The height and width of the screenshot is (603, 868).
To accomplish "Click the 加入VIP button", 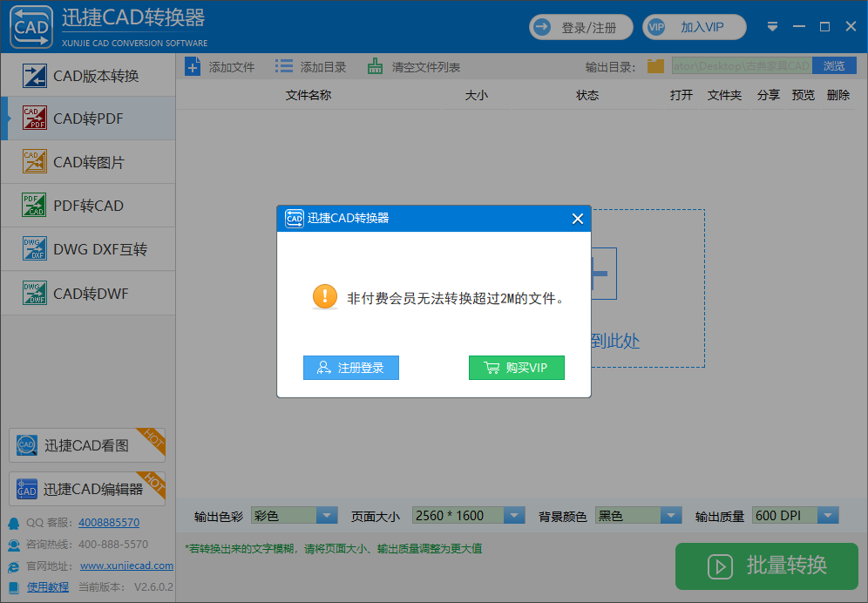I will tap(695, 27).
